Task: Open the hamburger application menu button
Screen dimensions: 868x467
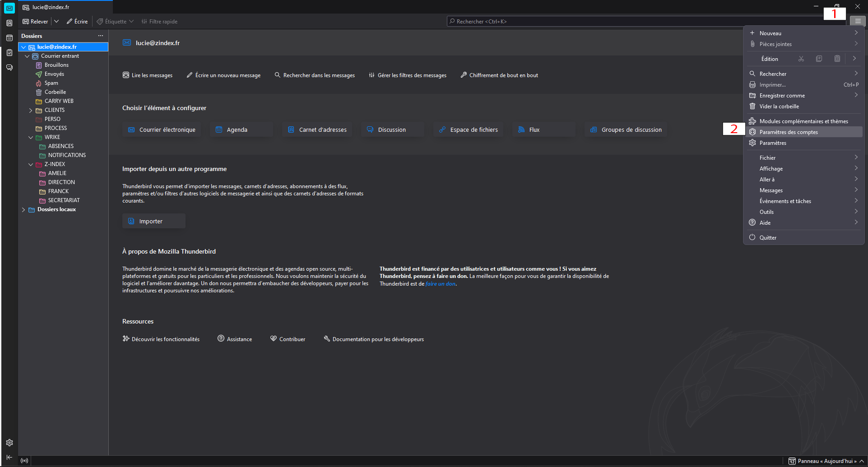Action: (858, 21)
